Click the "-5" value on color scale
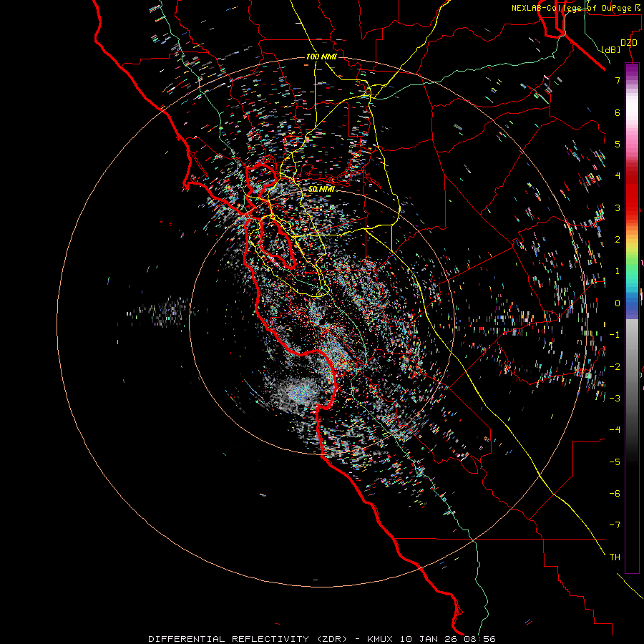Screen dimensions: 644x644 (x=615, y=462)
